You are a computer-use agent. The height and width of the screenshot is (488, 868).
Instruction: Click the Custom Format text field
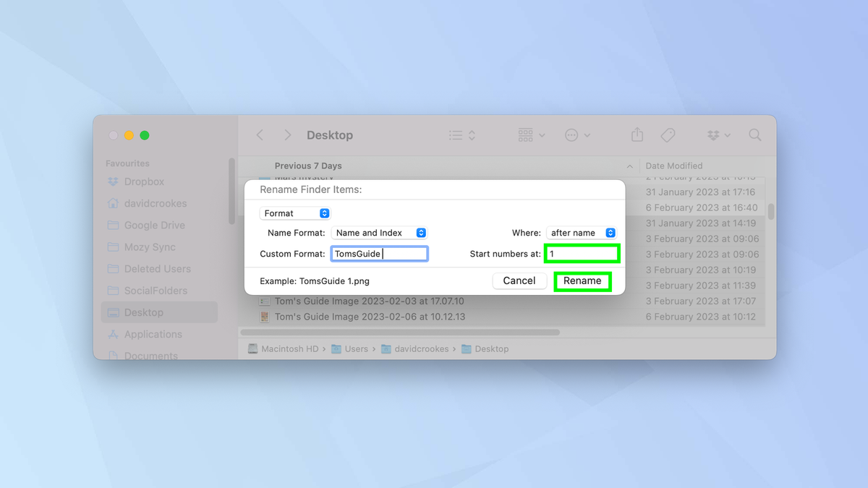(x=380, y=254)
